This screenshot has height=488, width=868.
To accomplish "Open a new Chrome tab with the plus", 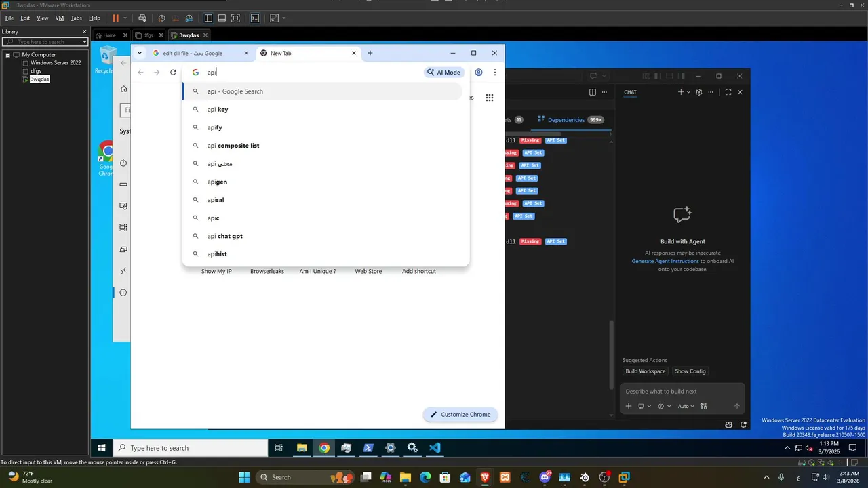I will click(x=370, y=53).
